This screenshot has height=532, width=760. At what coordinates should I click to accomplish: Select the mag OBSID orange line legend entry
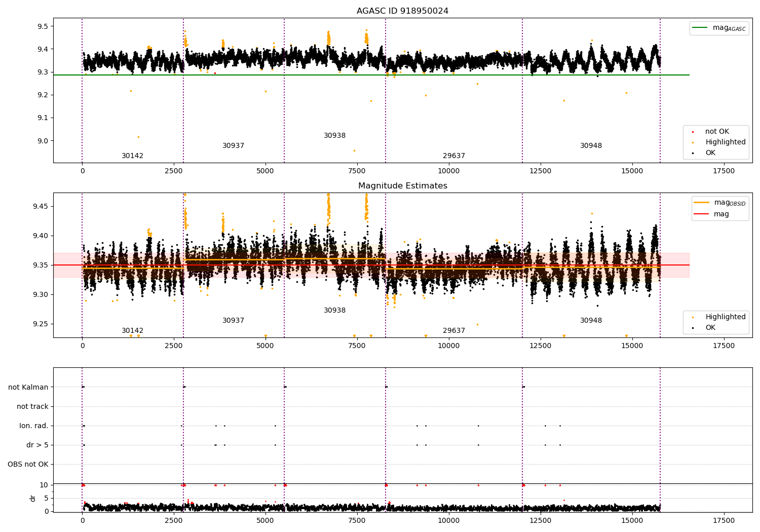pos(719,203)
